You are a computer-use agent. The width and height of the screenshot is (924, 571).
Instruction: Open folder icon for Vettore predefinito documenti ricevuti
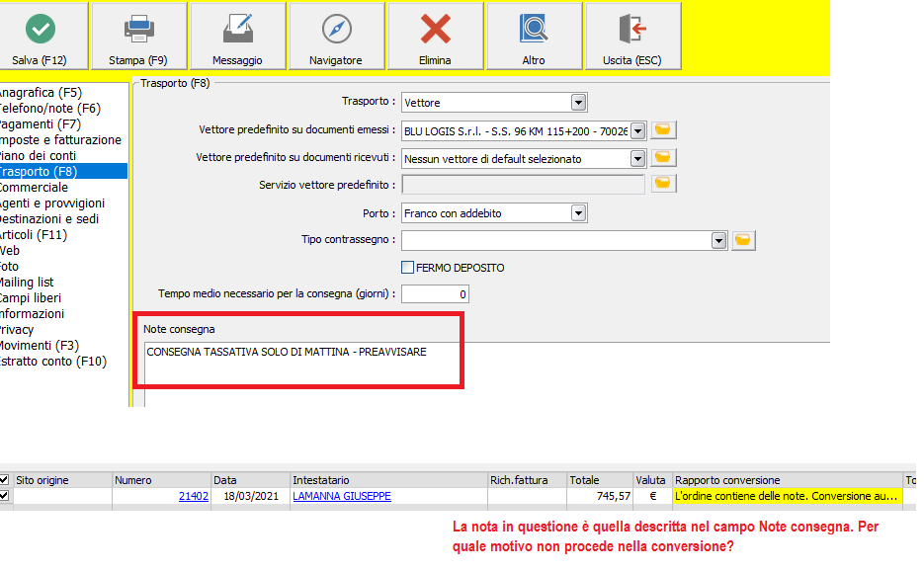663,157
